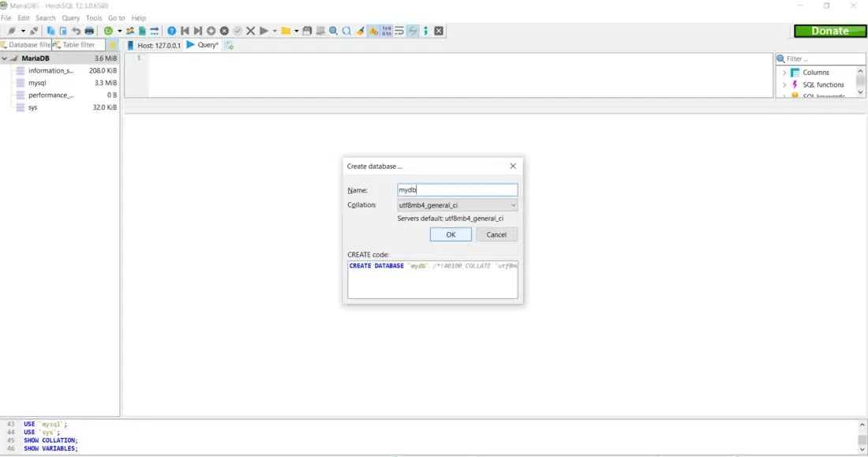Open the User manager icon
The height and width of the screenshot is (457, 868).
pos(130,31)
